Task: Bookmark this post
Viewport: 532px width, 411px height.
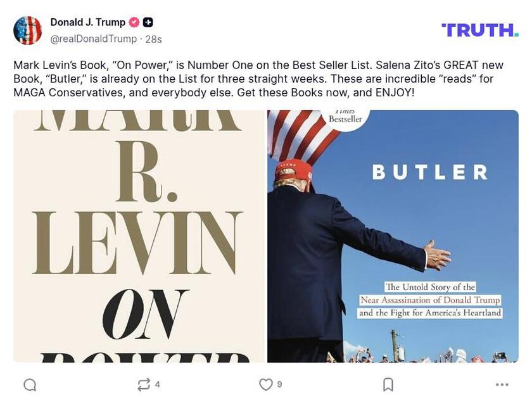Action: (388, 384)
